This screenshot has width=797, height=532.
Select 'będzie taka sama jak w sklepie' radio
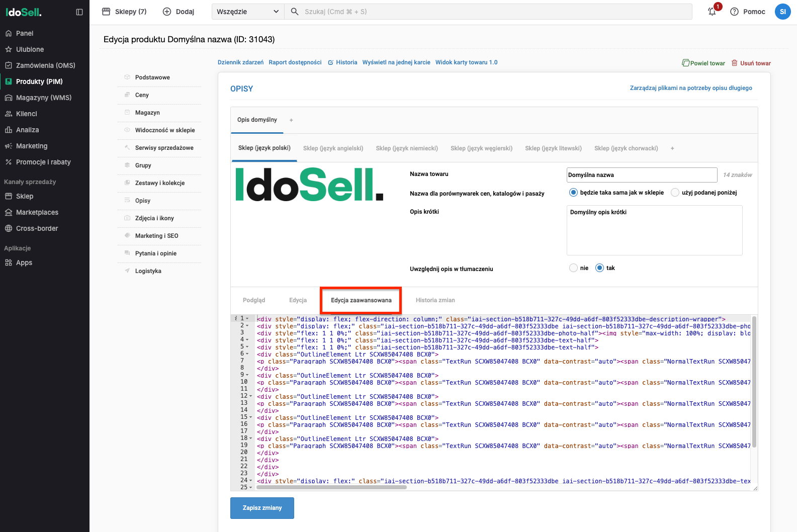pos(573,193)
